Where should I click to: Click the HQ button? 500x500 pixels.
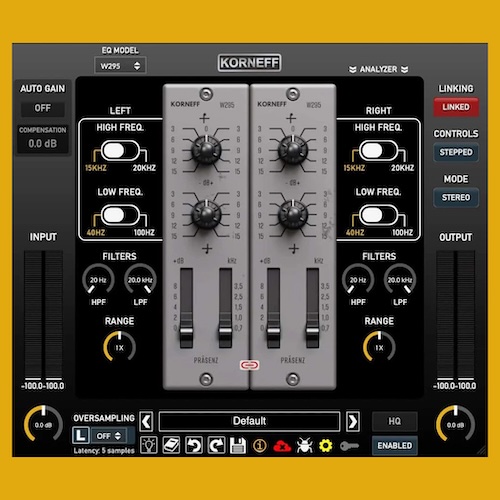395,421
